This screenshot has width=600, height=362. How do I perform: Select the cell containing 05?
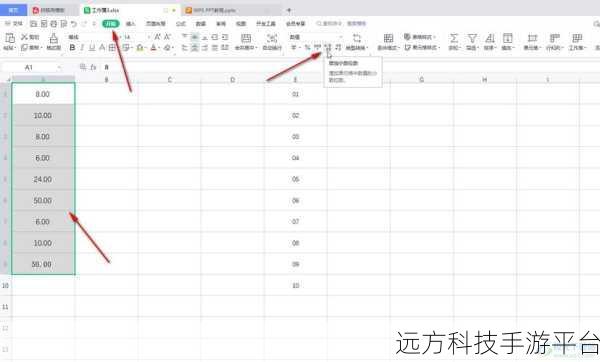click(x=295, y=179)
